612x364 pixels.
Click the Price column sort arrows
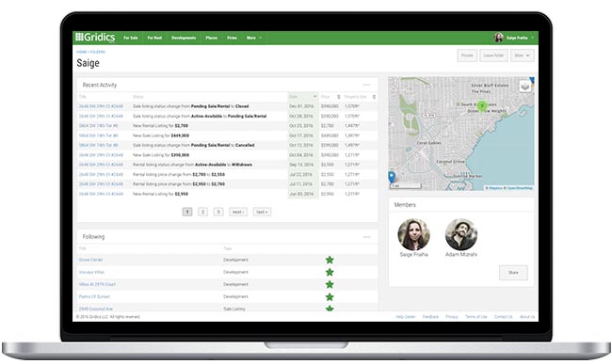pyautogui.click(x=338, y=97)
